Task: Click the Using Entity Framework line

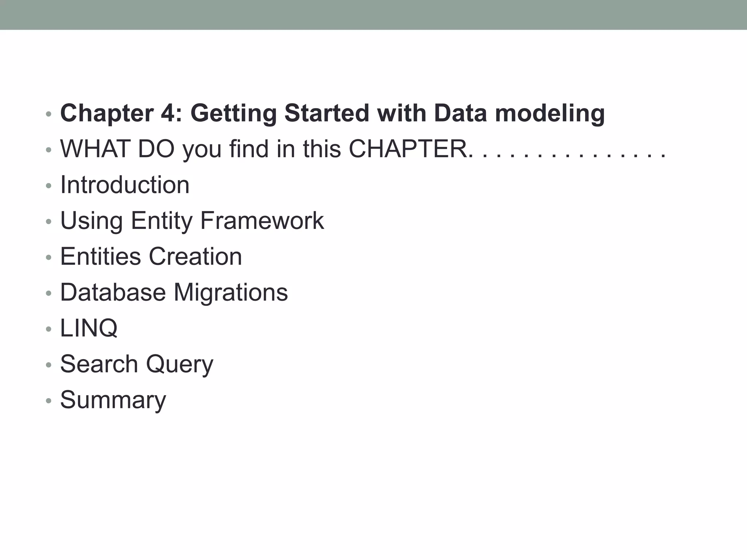Action: pos(192,221)
